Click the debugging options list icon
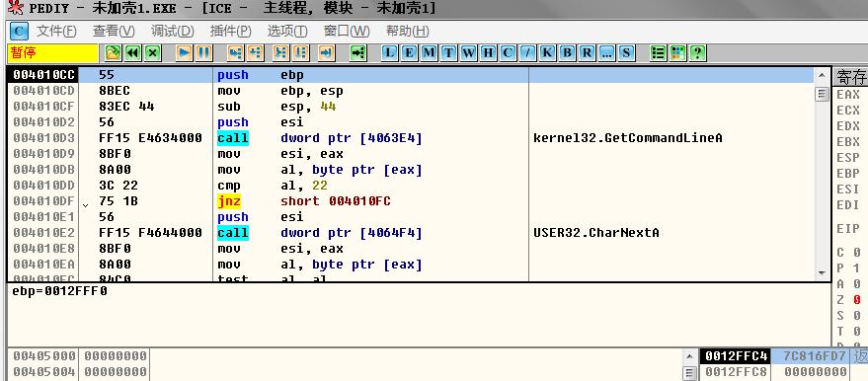Viewport: 868px width, 381px height. (x=659, y=53)
